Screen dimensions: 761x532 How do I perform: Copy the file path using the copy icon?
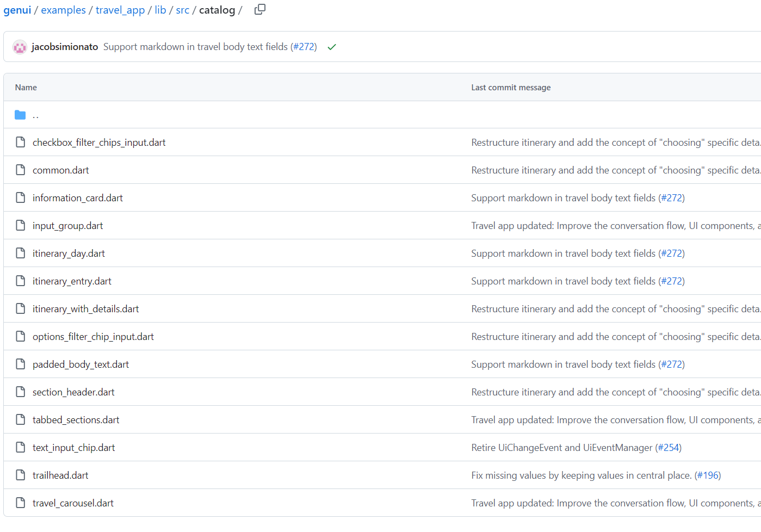(x=260, y=9)
